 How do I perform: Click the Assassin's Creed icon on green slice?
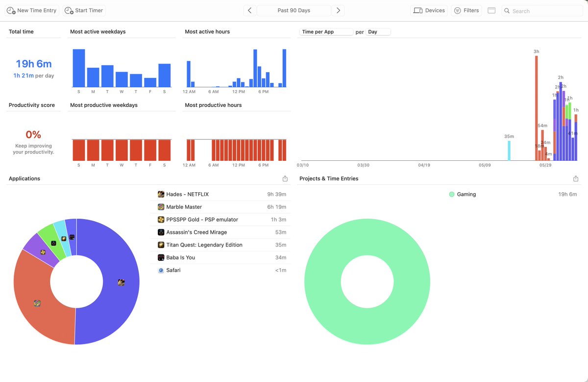tap(53, 243)
